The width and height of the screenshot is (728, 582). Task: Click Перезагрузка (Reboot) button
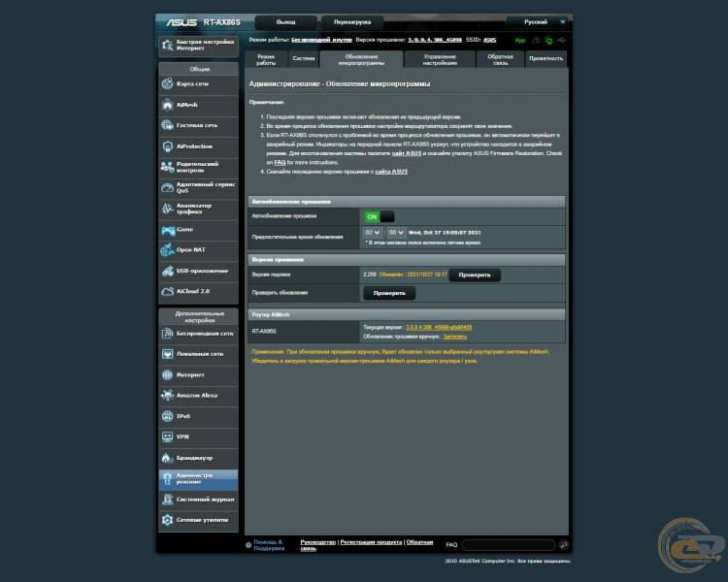[x=352, y=22]
